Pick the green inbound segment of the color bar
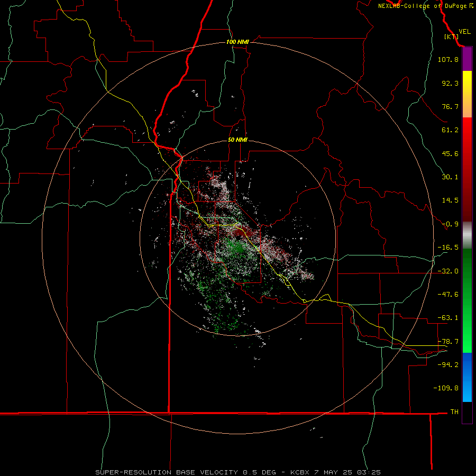 coord(467,300)
